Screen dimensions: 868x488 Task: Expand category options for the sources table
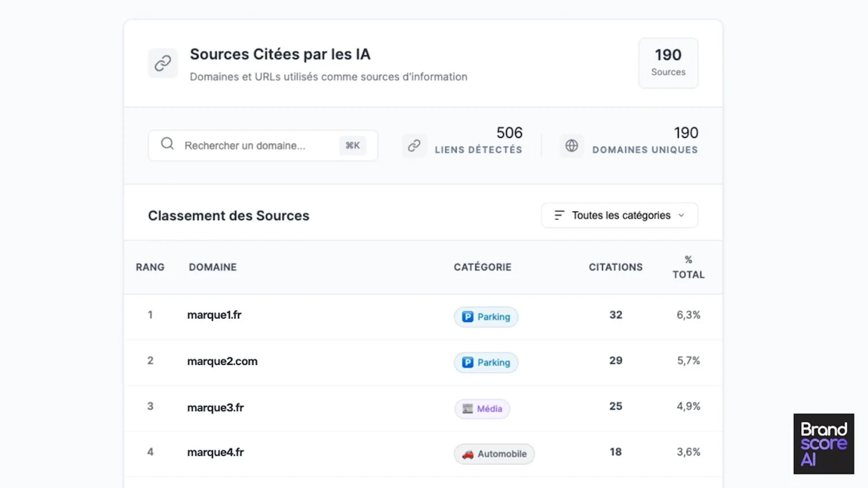[x=619, y=215]
